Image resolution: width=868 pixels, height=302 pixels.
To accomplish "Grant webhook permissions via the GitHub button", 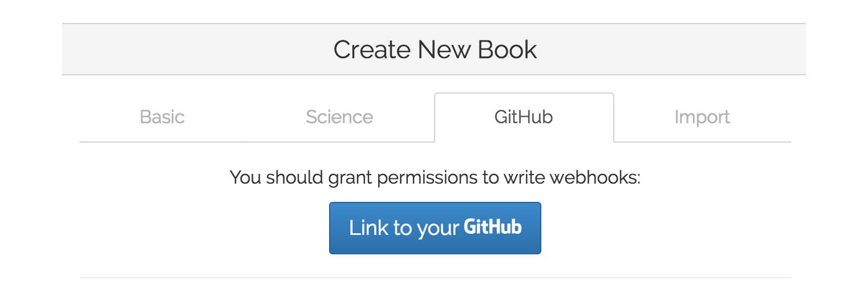I will 435,228.
